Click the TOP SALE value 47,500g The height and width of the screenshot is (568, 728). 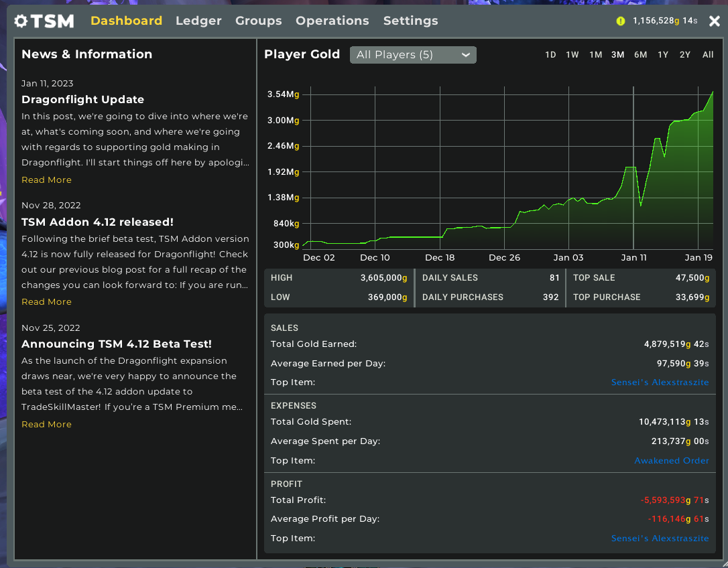point(692,278)
